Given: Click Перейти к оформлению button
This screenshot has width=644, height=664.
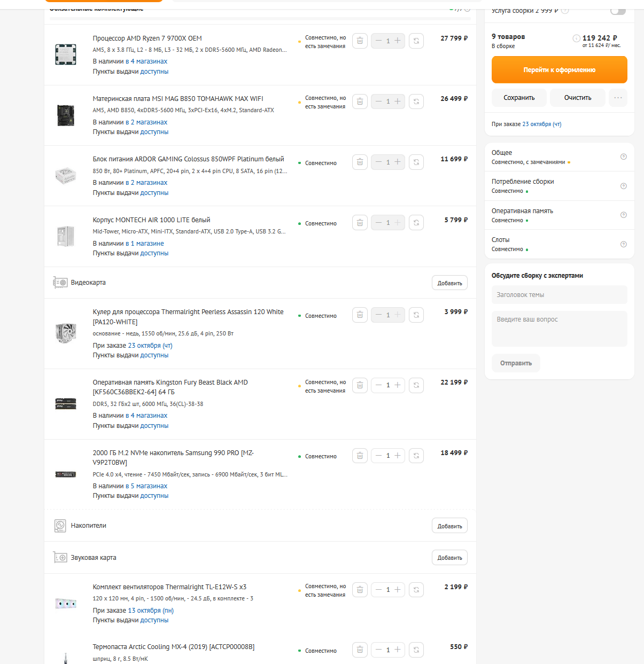Looking at the screenshot, I should click(x=559, y=70).
